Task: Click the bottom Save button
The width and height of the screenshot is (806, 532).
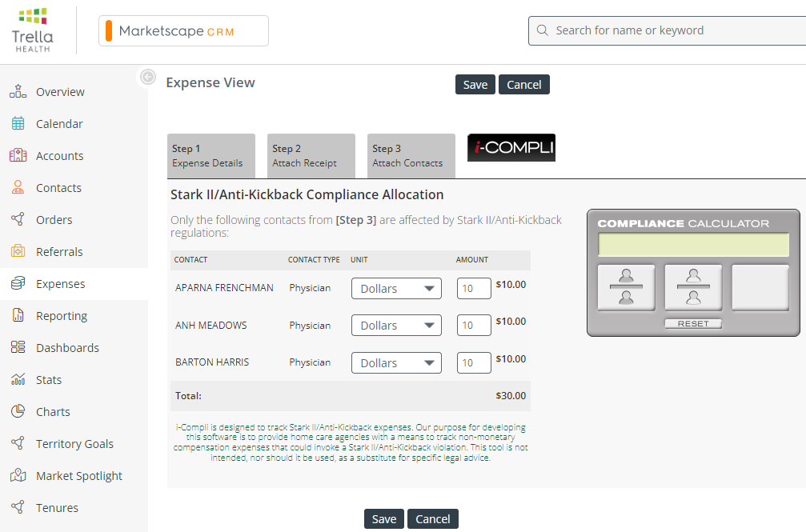Action: pyautogui.click(x=384, y=518)
